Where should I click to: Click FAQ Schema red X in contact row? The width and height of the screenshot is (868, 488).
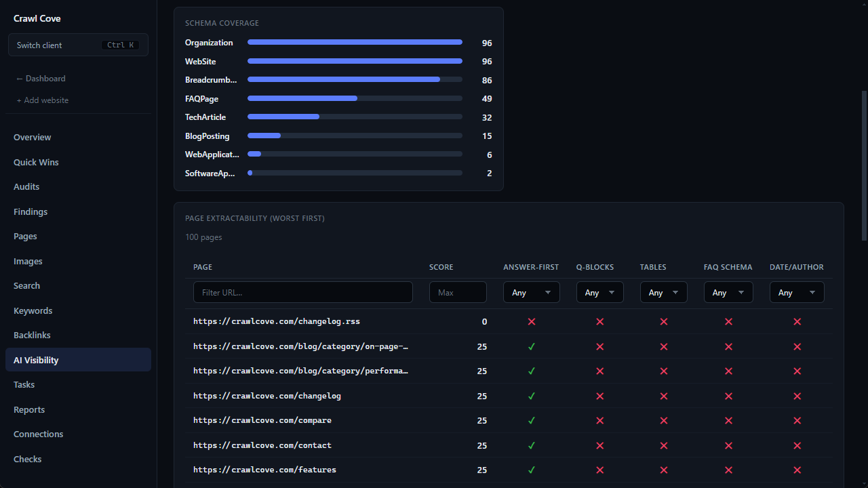click(728, 445)
